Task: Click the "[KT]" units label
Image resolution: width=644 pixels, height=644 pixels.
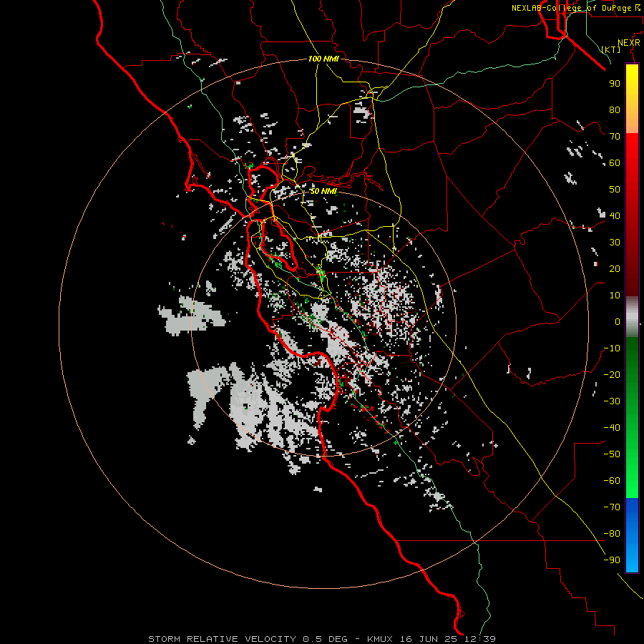Action: click(611, 49)
